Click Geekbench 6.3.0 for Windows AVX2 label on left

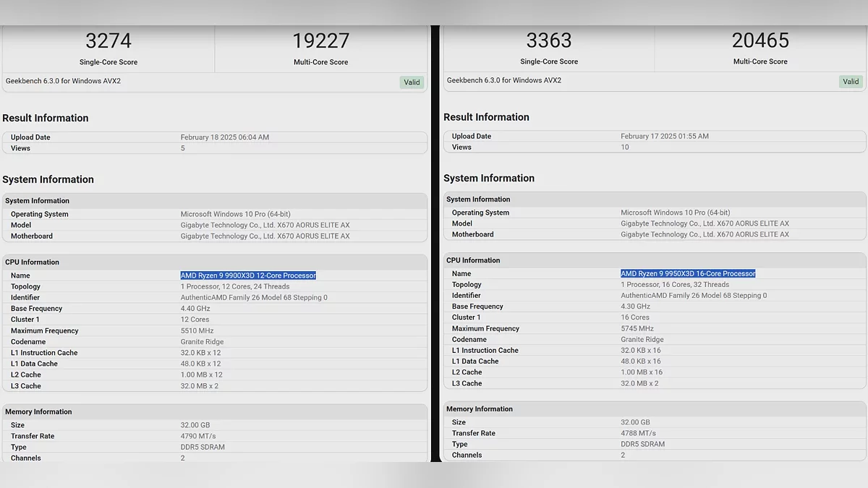[x=63, y=81]
